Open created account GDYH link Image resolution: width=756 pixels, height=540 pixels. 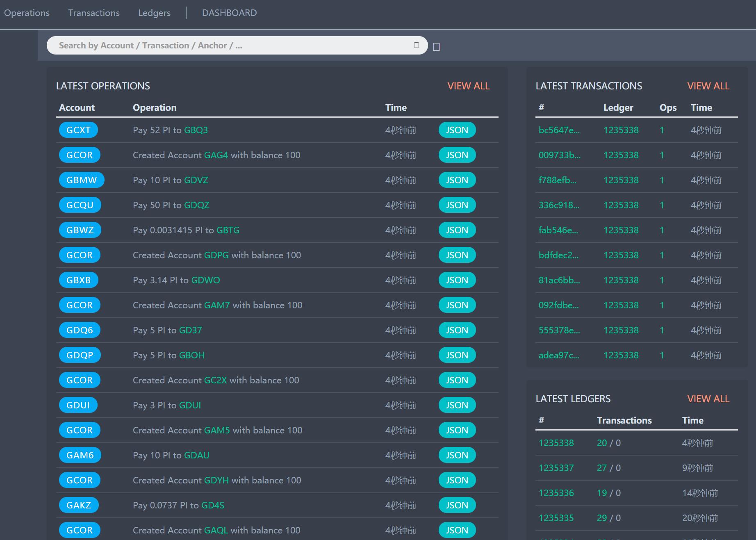click(x=216, y=480)
